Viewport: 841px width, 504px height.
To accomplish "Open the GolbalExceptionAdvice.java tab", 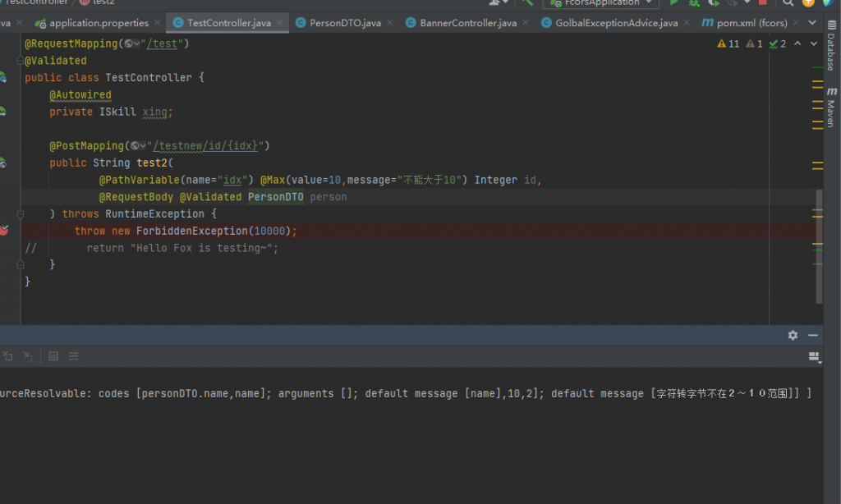I will point(610,23).
